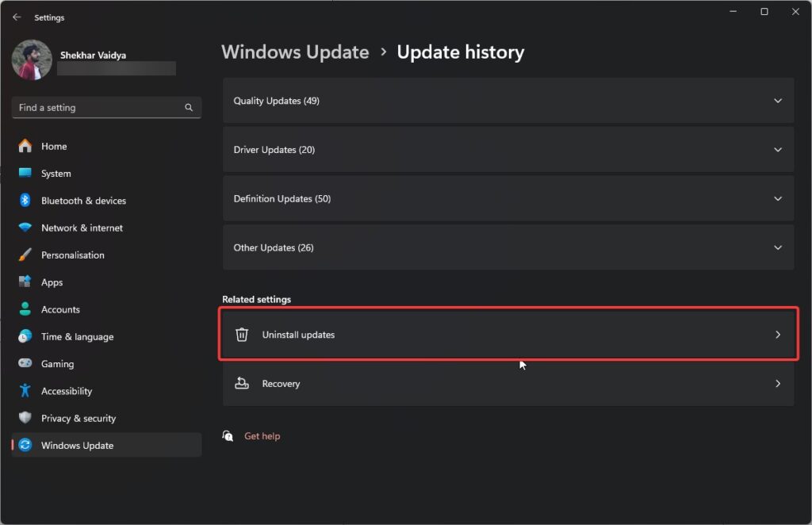Click the Other Updates (26) label
Screen dimensions: 812x525
click(274, 247)
